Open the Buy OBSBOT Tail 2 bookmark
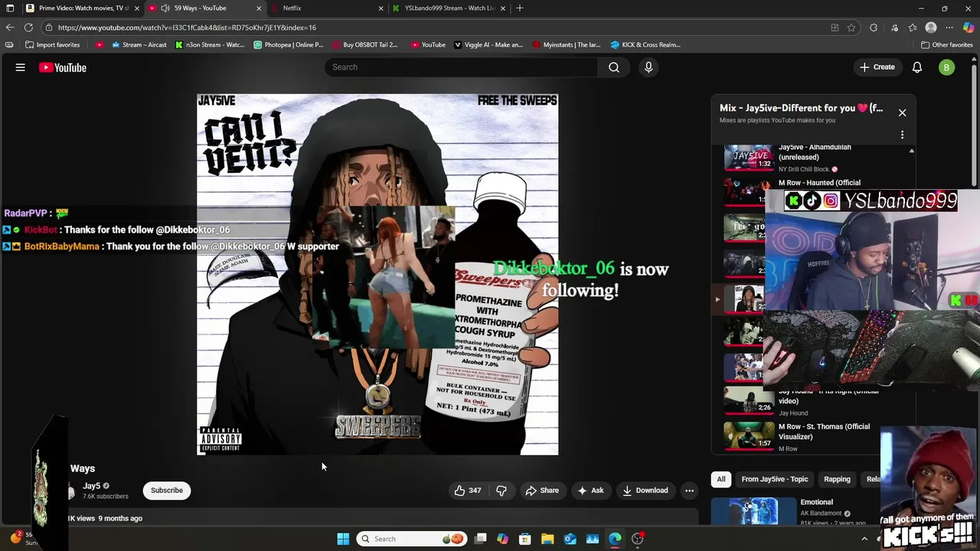This screenshot has height=551, width=980. tap(365, 45)
